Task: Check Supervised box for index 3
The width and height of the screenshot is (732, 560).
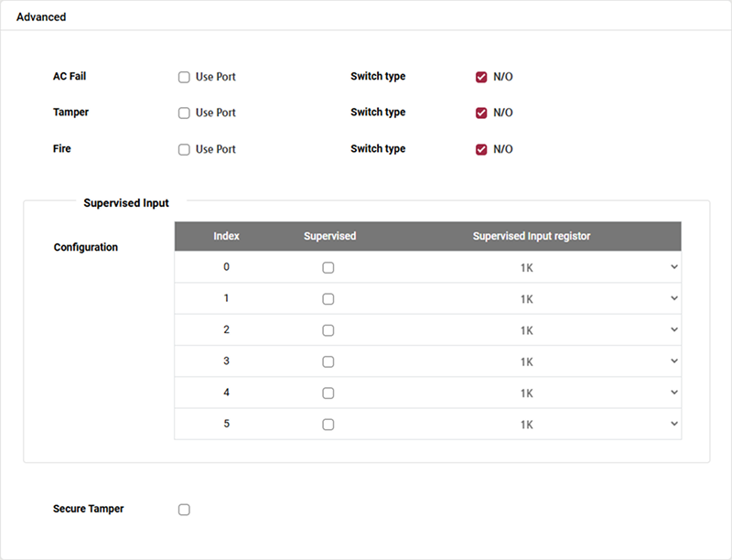Action: click(x=328, y=362)
